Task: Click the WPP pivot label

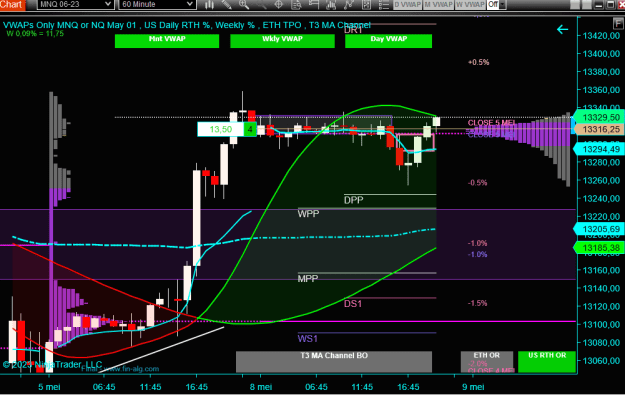Action: (308, 214)
